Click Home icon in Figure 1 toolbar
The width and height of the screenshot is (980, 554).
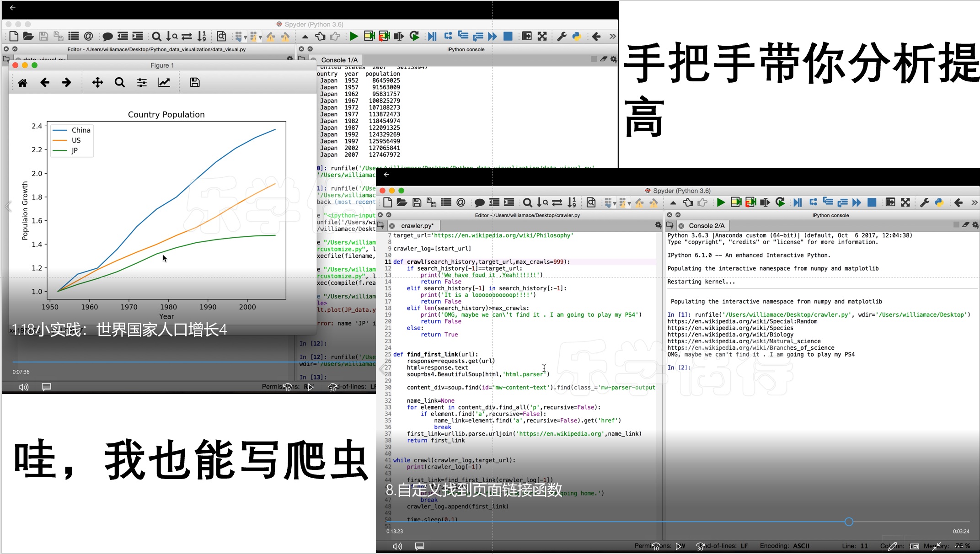[x=22, y=83]
